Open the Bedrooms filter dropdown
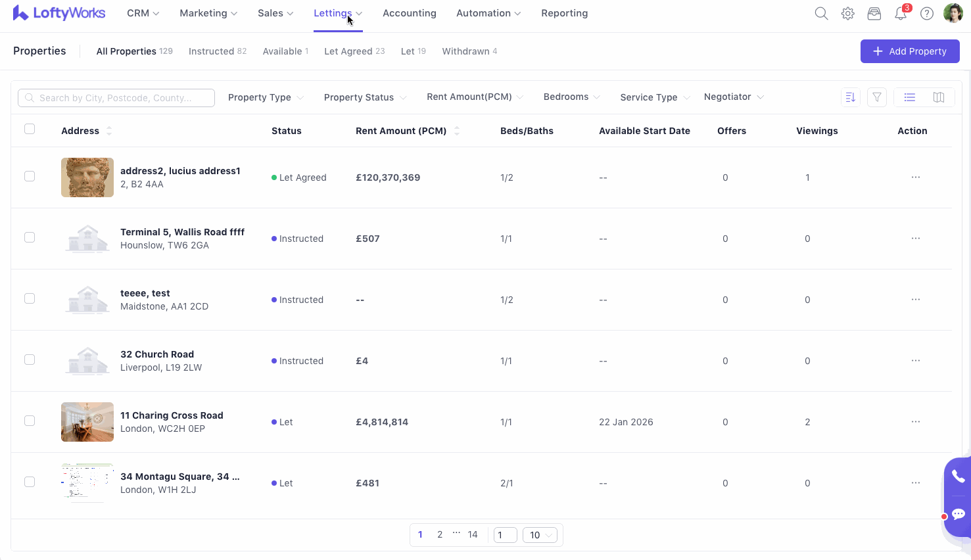Viewport: 971px width, 560px height. click(x=571, y=97)
